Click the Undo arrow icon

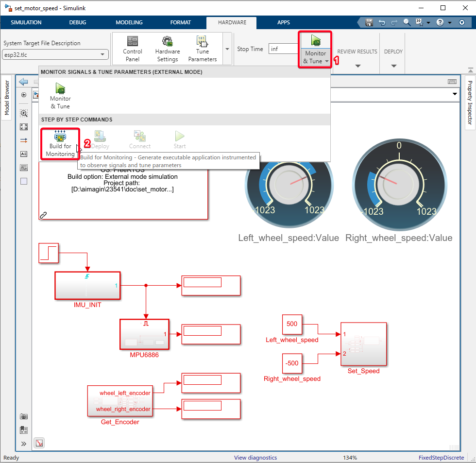tap(382, 22)
